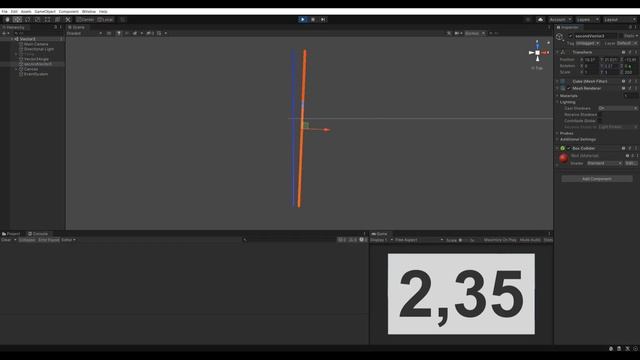Viewport: 640px width, 360px height.
Task: Switch to the Hierarchy tab
Action: 15,27
